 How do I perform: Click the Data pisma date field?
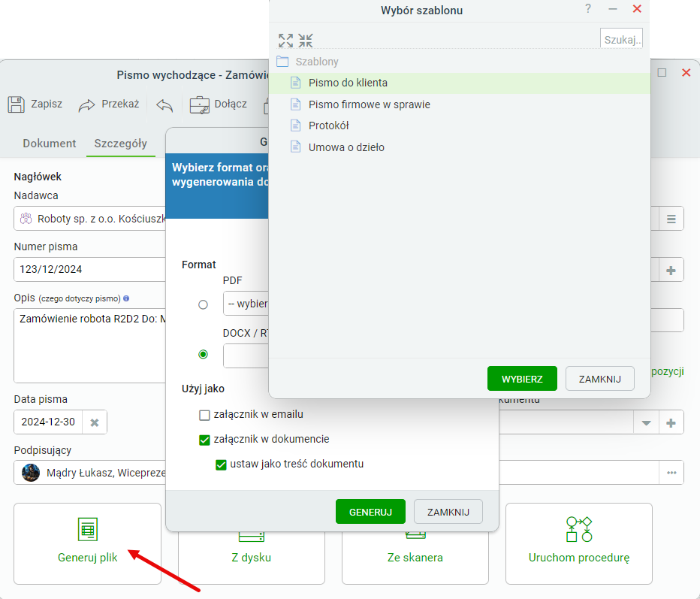[x=48, y=422]
